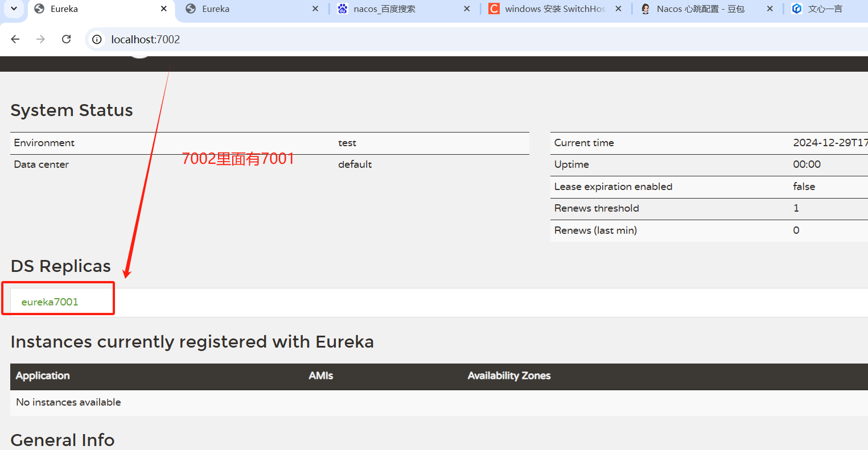Click the red CSDN favicon
Viewport: 868px width, 450px height.
[493, 9]
